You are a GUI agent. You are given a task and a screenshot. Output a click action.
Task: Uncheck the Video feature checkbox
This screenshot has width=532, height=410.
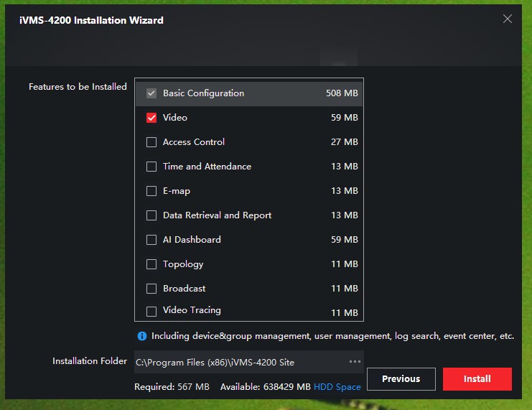151,118
